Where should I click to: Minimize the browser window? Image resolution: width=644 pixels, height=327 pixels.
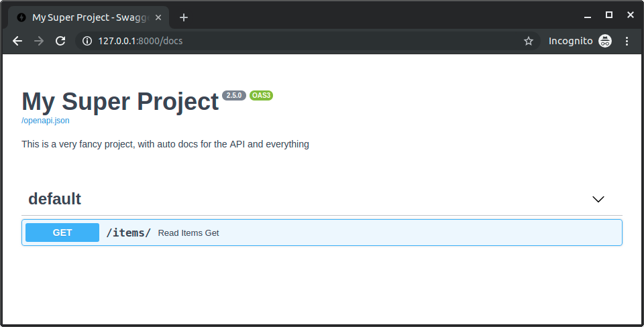tap(588, 15)
